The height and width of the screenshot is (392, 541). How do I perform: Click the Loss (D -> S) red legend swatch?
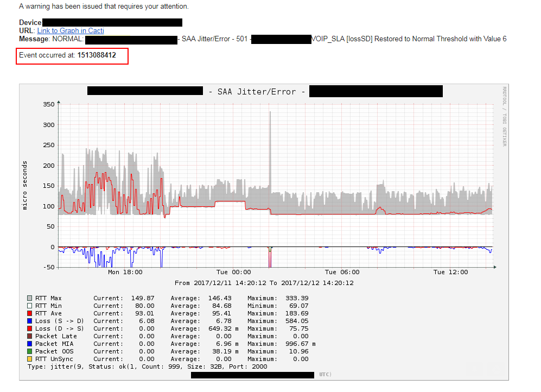28,328
